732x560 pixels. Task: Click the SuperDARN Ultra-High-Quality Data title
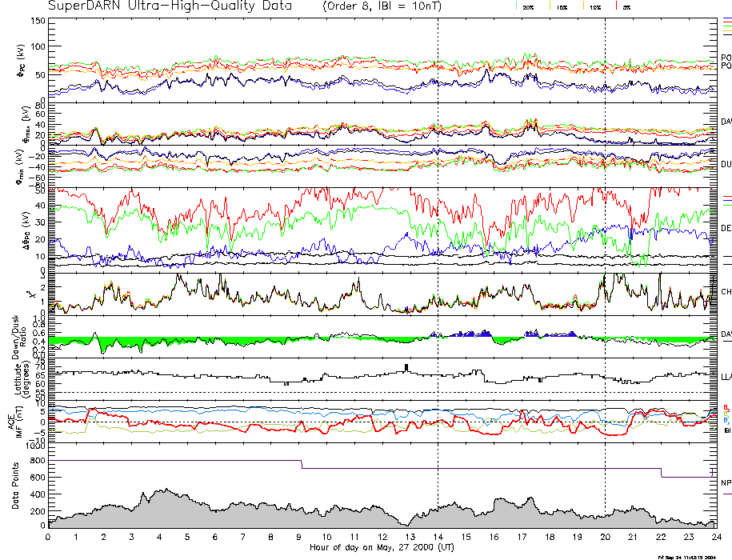tap(172, 6)
